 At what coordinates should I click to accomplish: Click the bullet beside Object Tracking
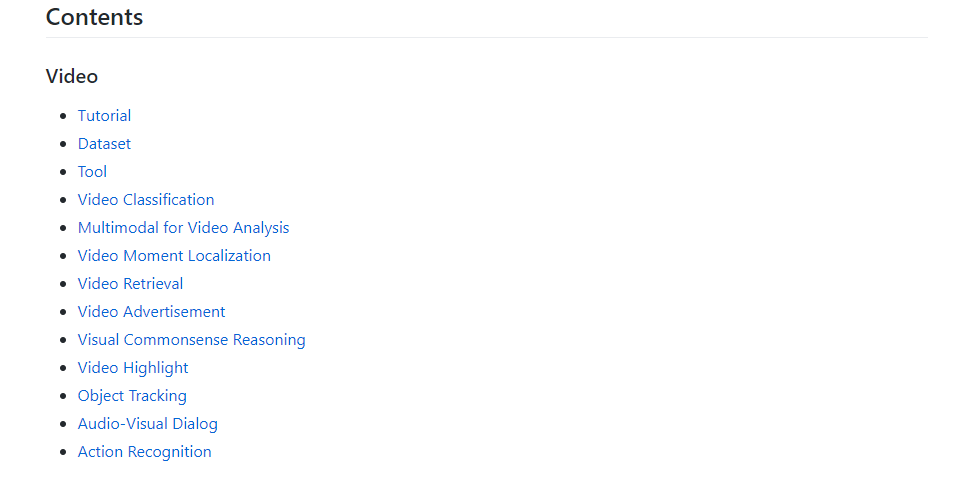click(x=63, y=396)
